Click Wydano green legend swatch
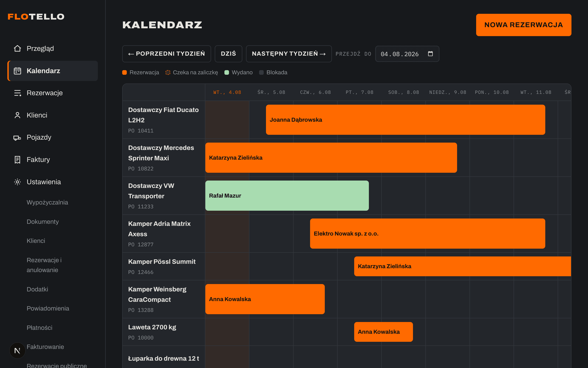The height and width of the screenshot is (368, 588). click(227, 72)
